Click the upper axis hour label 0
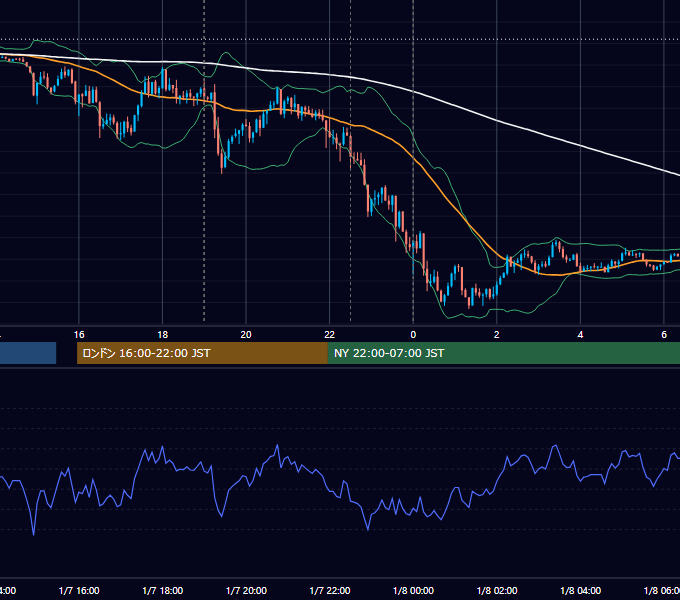The image size is (680, 600). coord(413,335)
